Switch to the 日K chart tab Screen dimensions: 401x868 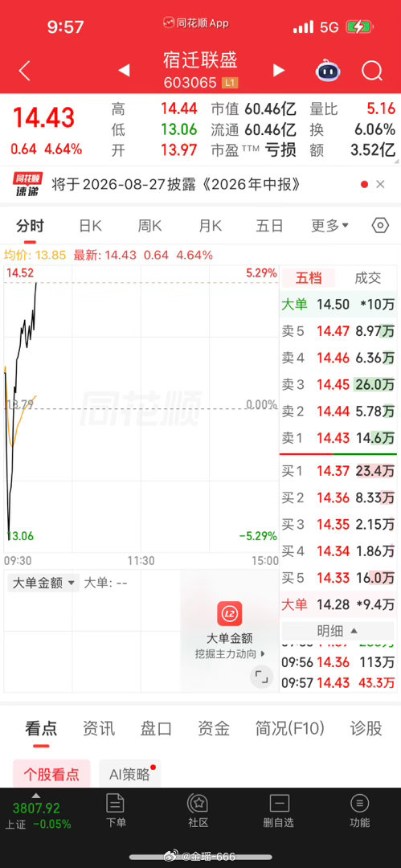90,226
